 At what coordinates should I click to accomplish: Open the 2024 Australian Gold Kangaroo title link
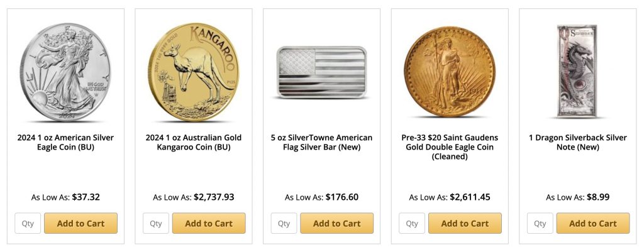coord(194,143)
